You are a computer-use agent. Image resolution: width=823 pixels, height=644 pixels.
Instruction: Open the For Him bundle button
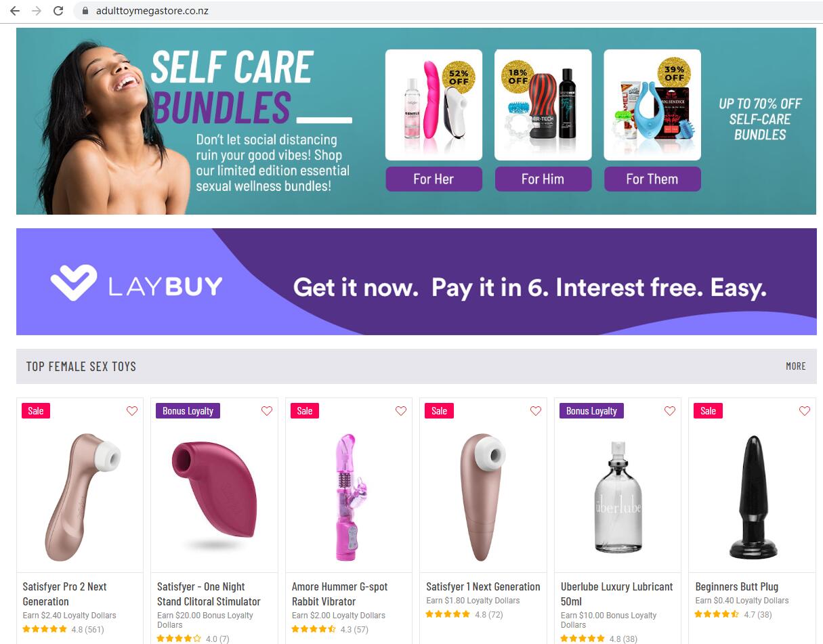[x=543, y=179]
